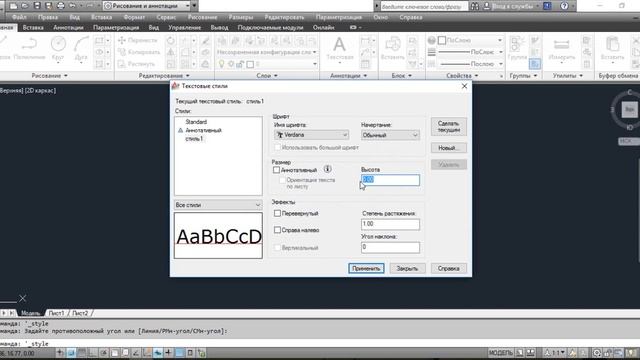
Task: Open the Все стили filter dropdown
Action: (x=218, y=205)
